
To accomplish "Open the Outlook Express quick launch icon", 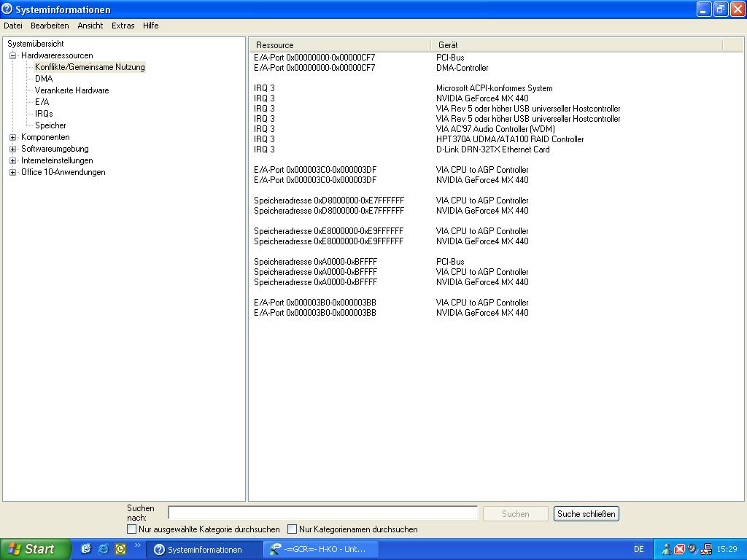I will (86, 549).
